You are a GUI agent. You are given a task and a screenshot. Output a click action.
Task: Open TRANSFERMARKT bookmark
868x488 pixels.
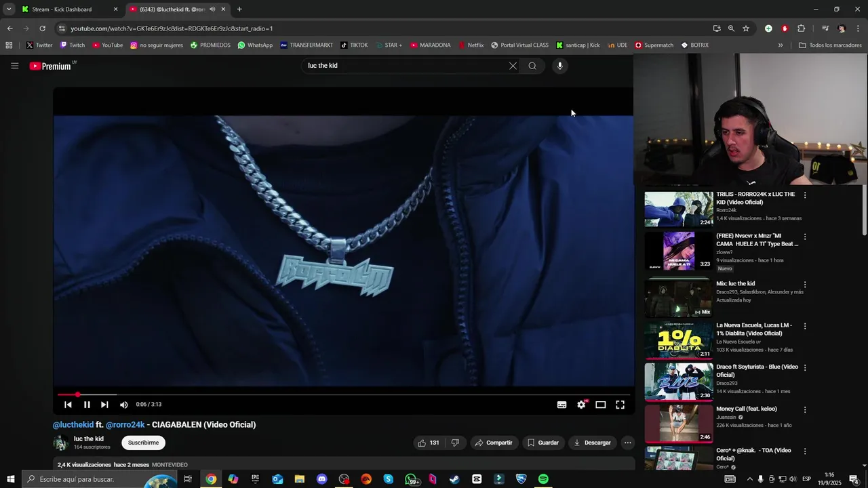coord(307,45)
